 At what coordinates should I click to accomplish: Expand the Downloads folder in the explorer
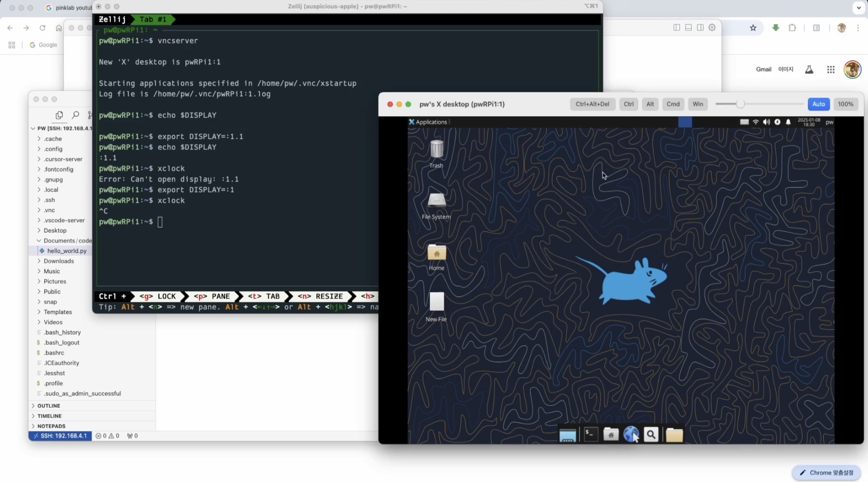pyautogui.click(x=59, y=261)
